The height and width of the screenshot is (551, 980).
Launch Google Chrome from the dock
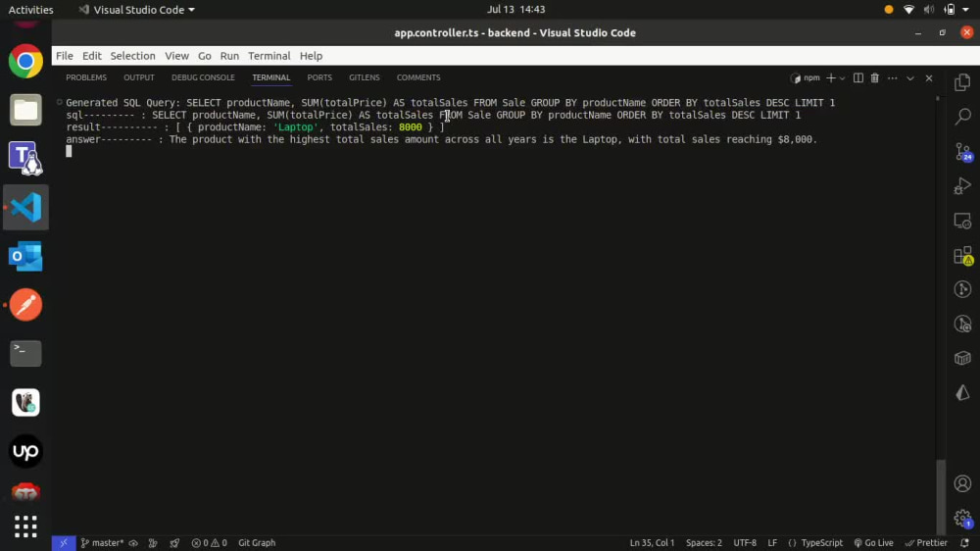tap(25, 62)
